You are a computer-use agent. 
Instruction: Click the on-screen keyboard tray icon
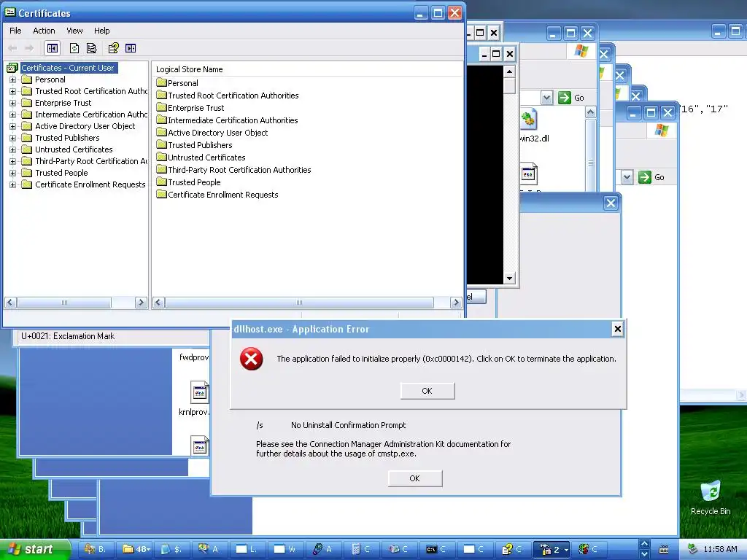pyautogui.click(x=664, y=550)
